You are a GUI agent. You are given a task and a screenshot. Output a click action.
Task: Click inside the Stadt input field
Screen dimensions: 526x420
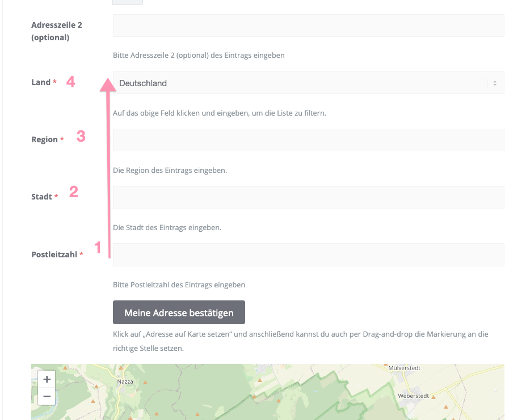(308, 197)
